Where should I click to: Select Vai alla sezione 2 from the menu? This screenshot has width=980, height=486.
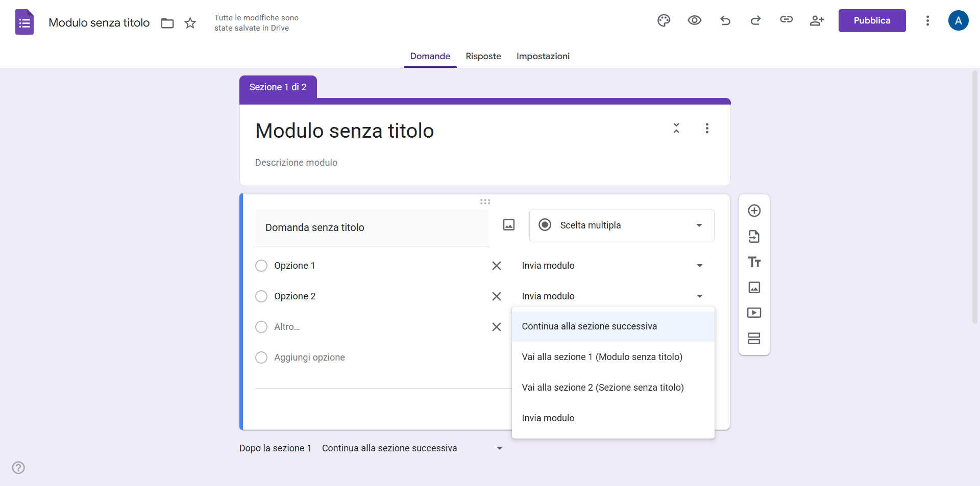tap(603, 387)
